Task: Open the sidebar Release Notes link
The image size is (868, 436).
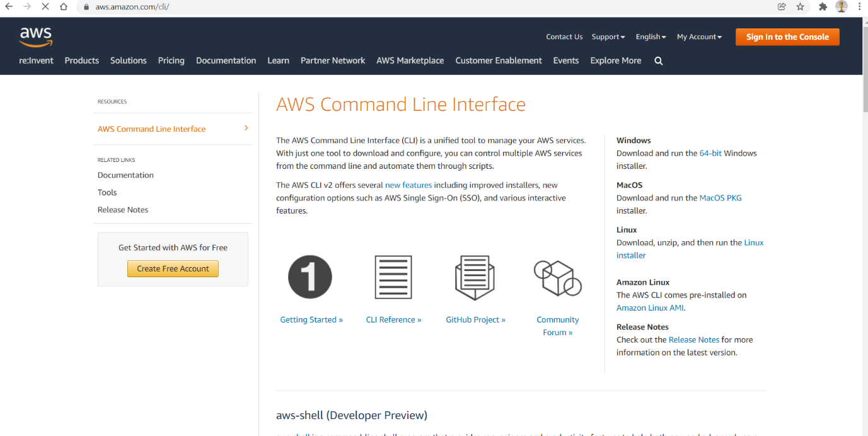Action: click(123, 210)
